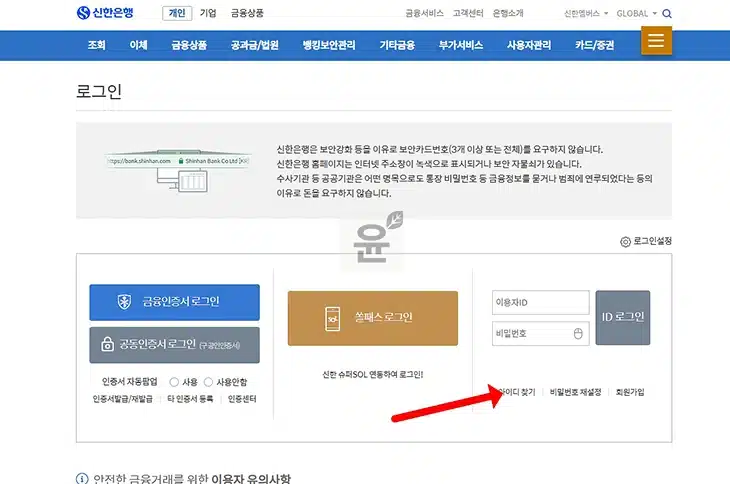Open the 사용자관리 menu

click(529, 45)
